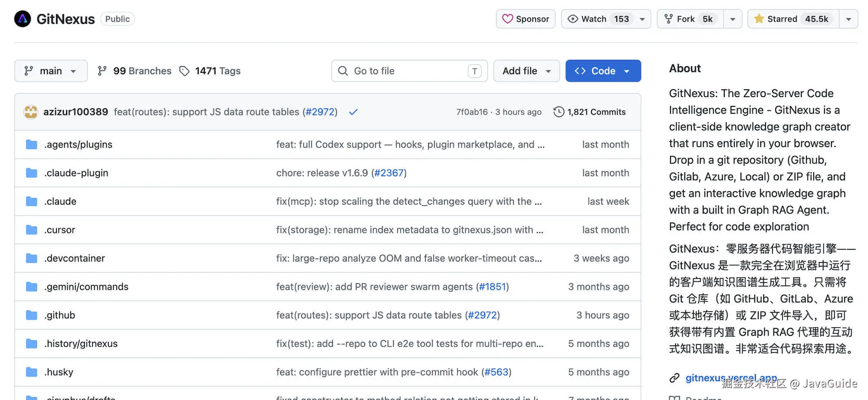The width and height of the screenshot is (868, 400).
Task: Click the commit history clock icon
Action: click(x=559, y=112)
